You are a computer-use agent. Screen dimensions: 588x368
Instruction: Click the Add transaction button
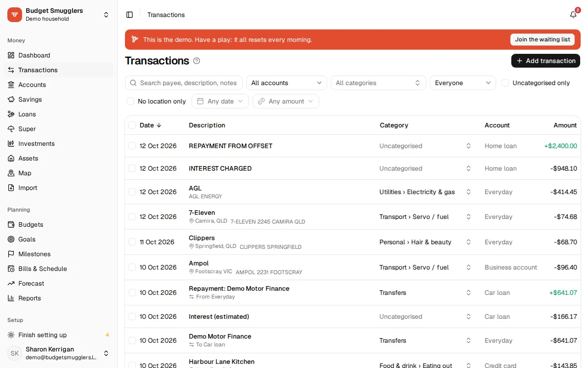coord(546,61)
